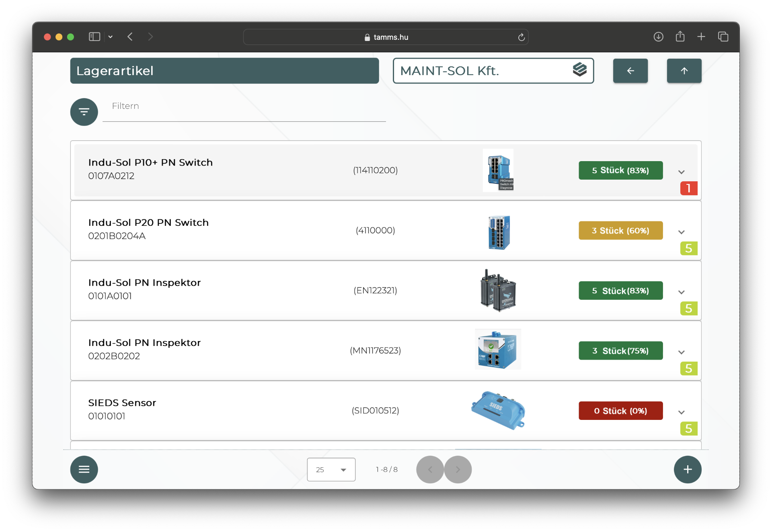Select the SIEDS Sensor title
Image resolution: width=772 pixels, height=532 pixels.
[x=122, y=403]
